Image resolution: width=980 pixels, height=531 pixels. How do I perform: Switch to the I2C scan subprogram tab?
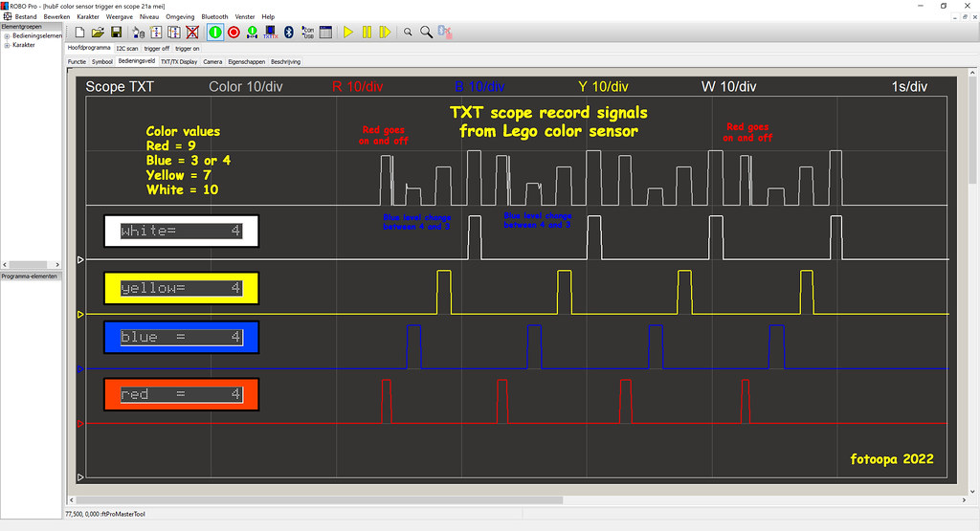pyautogui.click(x=127, y=48)
